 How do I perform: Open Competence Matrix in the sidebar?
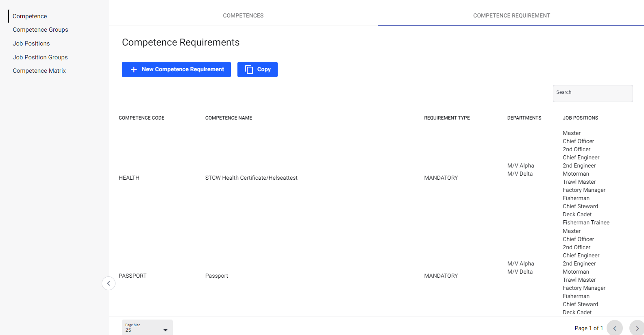[39, 71]
